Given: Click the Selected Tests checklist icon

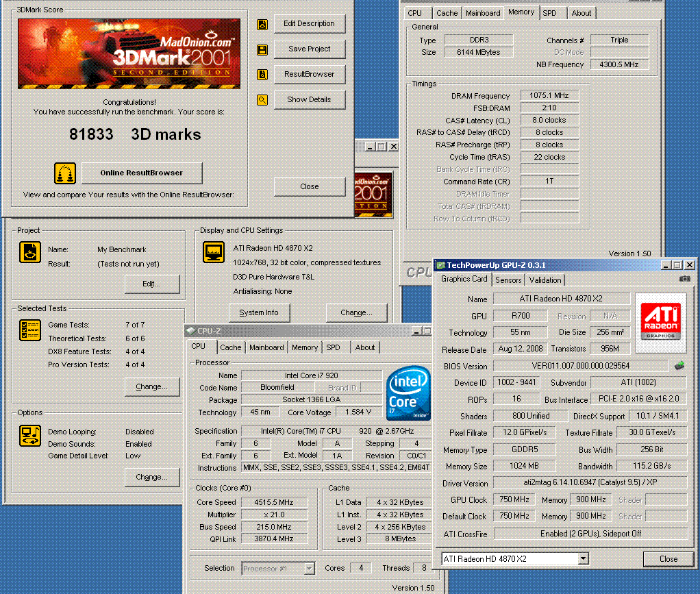Looking at the screenshot, I should pos(30,330).
